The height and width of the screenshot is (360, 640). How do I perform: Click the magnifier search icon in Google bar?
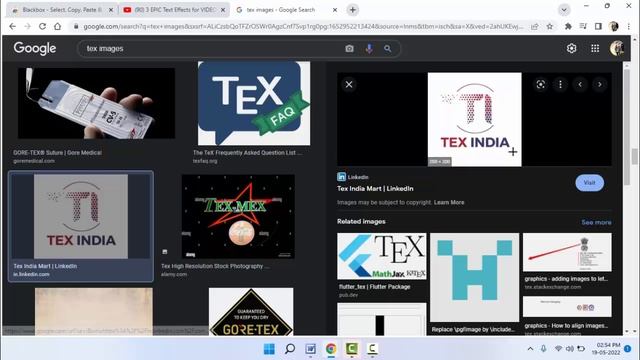(387, 49)
